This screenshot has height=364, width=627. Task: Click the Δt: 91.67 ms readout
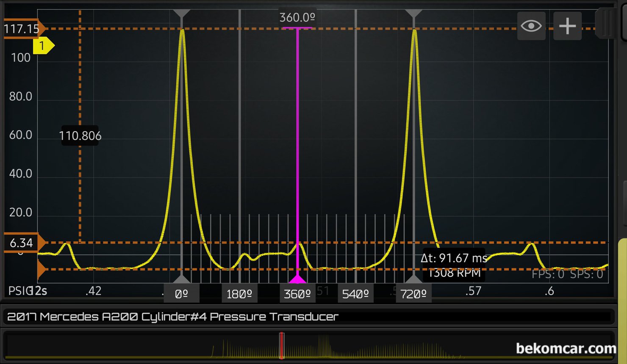tap(454, 258)
